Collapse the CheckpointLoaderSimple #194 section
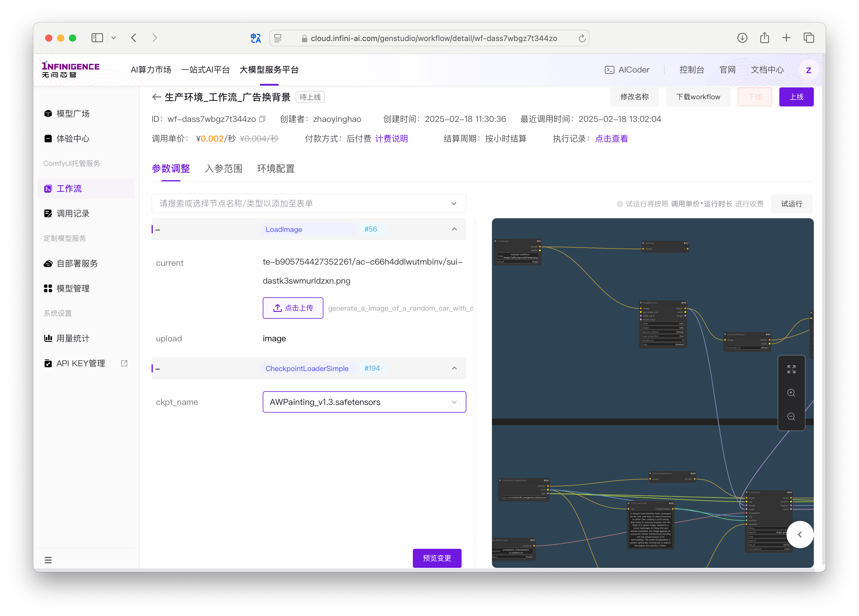This screenshot has width=859, height=616. coord(454,368)
